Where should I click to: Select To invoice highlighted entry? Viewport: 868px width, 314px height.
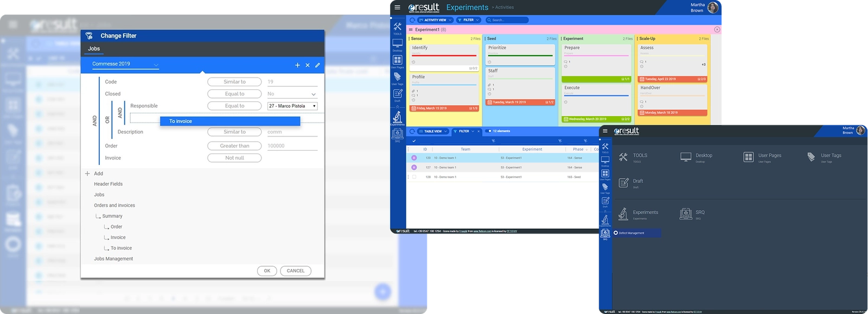pos(230,121)
